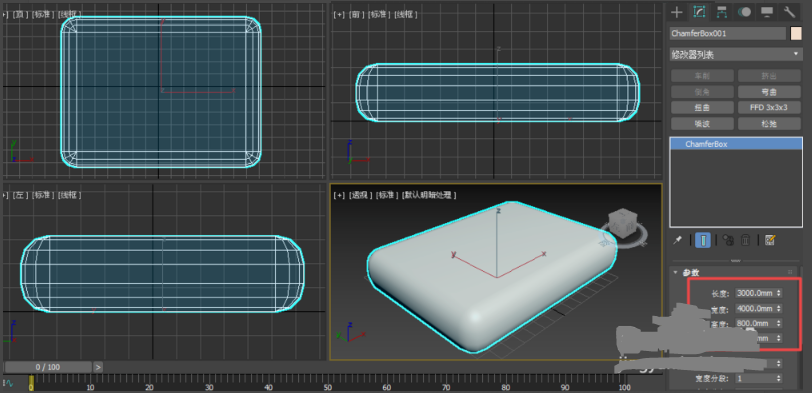This screenshot has height=393, width=812.
Task: Click frame 10 on the timeline
Action: [90, 387]
